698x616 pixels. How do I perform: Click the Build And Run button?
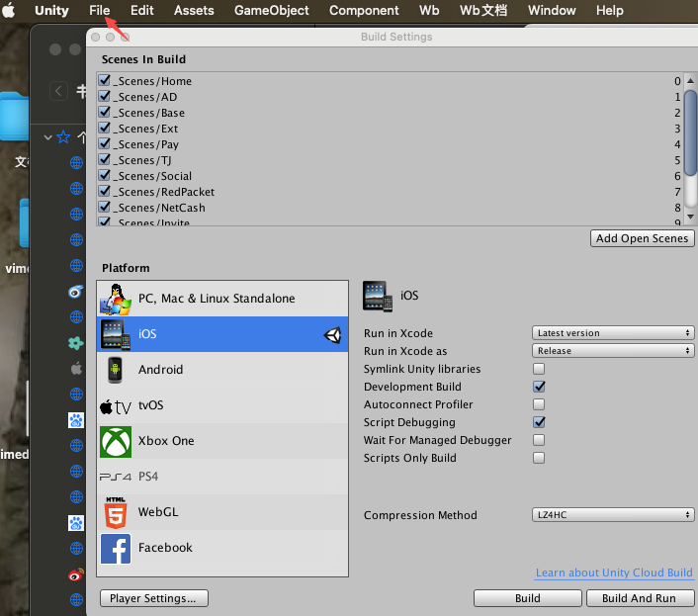[640, 598]
